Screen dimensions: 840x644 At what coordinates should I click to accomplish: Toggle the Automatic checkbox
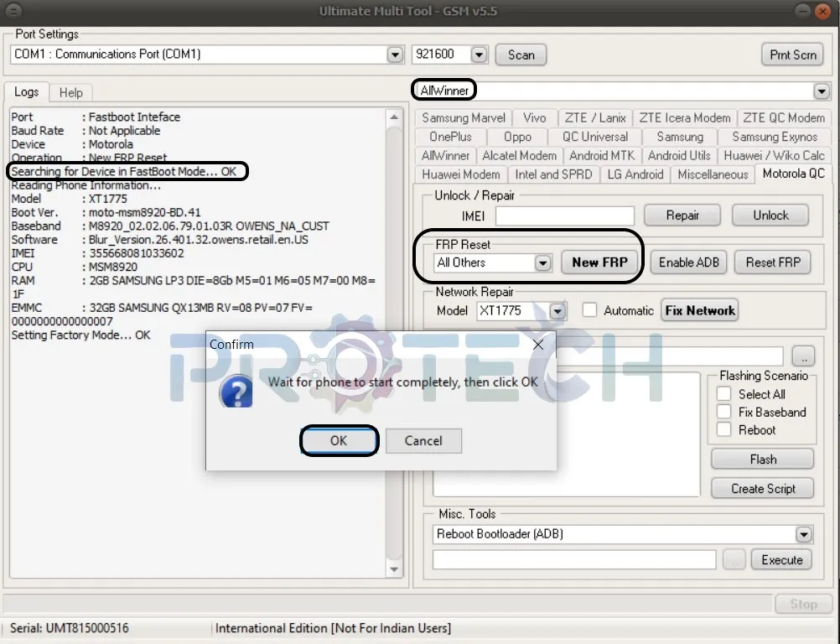(x=589, y=310)
